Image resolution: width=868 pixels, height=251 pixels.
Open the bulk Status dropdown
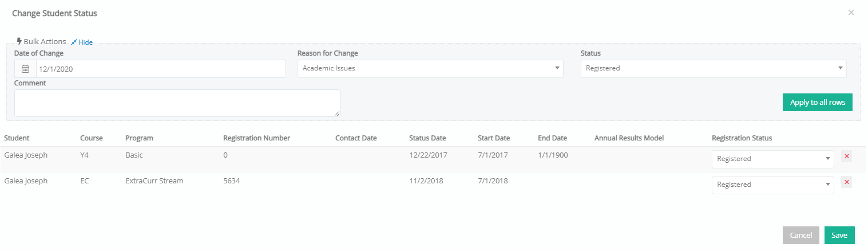pyautogui.click(x=714, y=69)
